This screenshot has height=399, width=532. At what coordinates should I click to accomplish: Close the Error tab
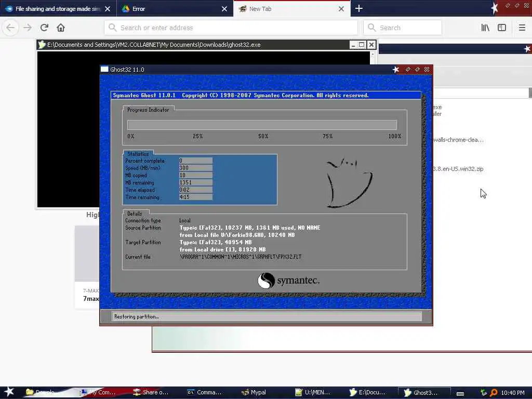[x=224, y=9]
